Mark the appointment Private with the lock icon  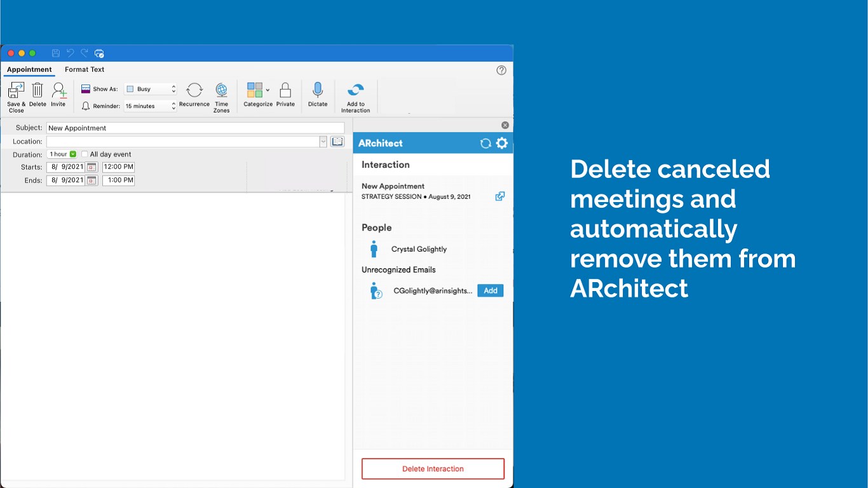tap(285, 90)
